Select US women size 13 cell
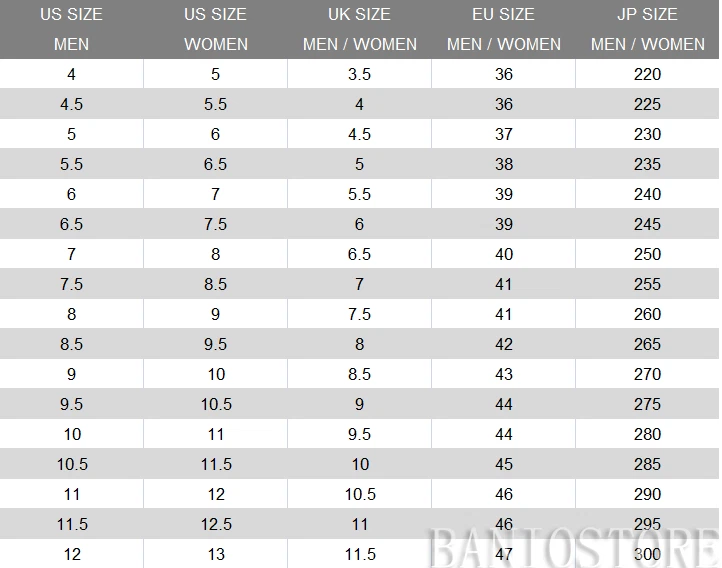 pos(215,554)
